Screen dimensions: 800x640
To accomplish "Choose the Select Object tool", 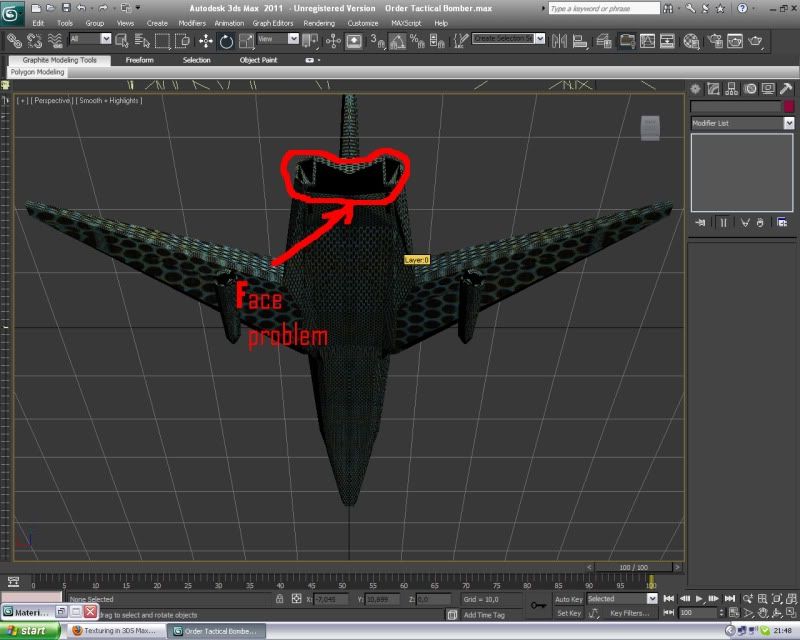I will [122, 41].
